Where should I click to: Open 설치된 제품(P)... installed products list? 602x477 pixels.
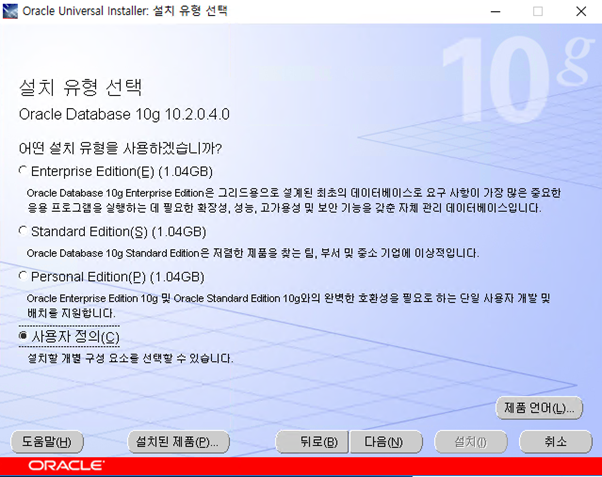coord(178,442)
